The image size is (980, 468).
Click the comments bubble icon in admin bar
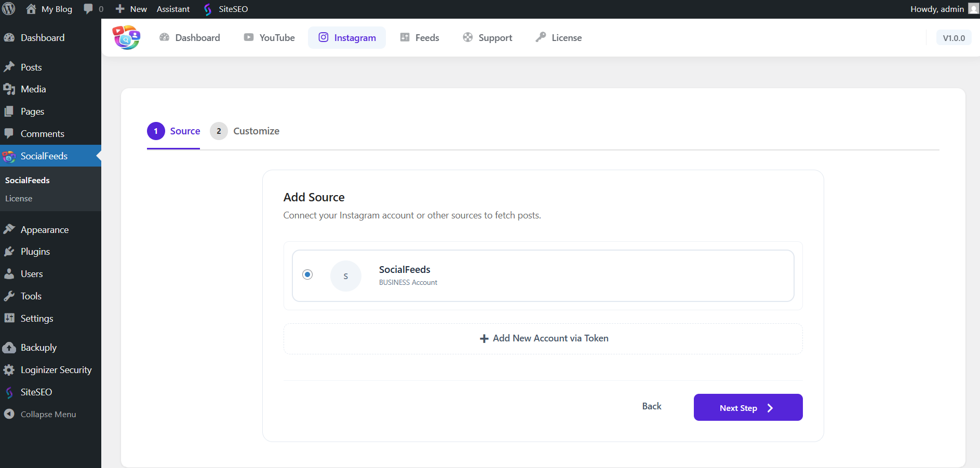point(88,9)
